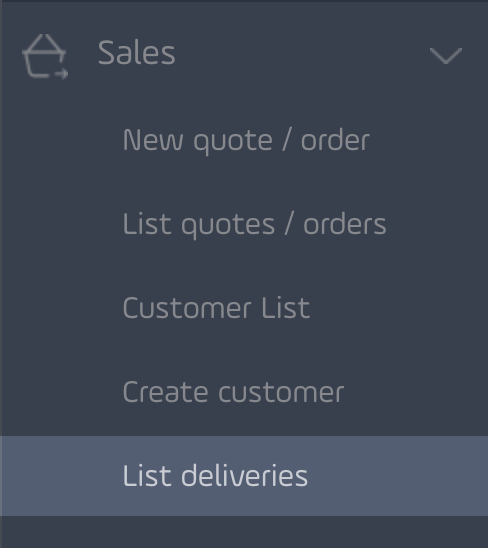Click the Sales section label

(137, 53)
